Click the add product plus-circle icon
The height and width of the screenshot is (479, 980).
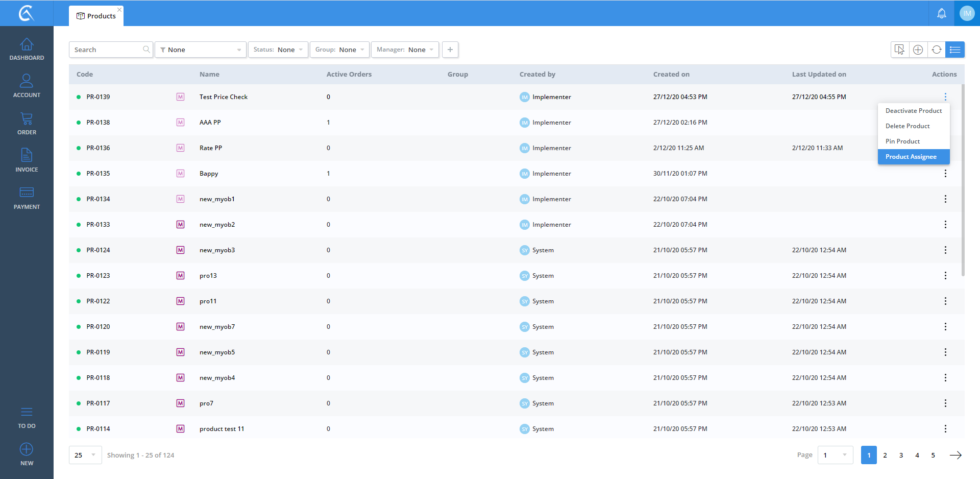pos(918,50)
